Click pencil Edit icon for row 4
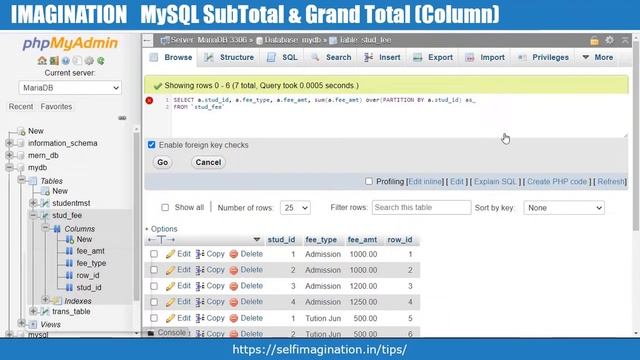Image resolution: width=640 pixels, height=360 pixels. pos(170,302)
